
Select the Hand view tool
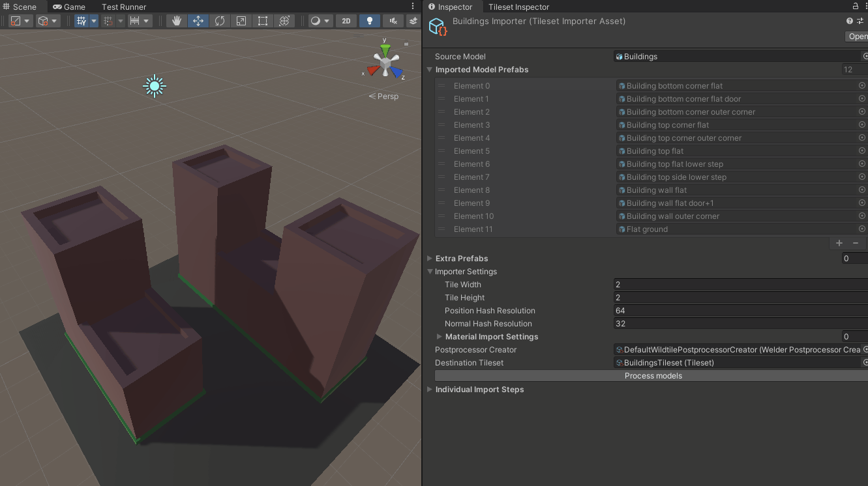click(176, 20)
